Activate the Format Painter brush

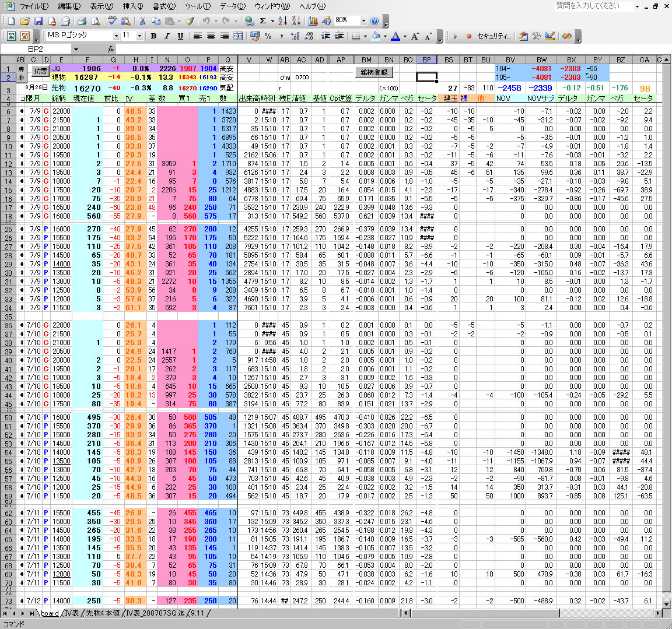(x=190, y=20)
